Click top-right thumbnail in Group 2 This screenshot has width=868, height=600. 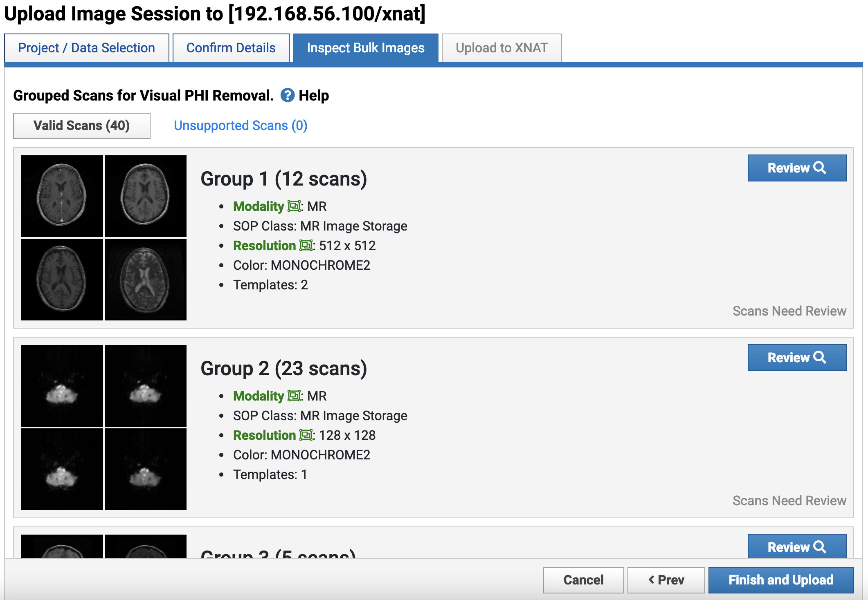[146, 385]
